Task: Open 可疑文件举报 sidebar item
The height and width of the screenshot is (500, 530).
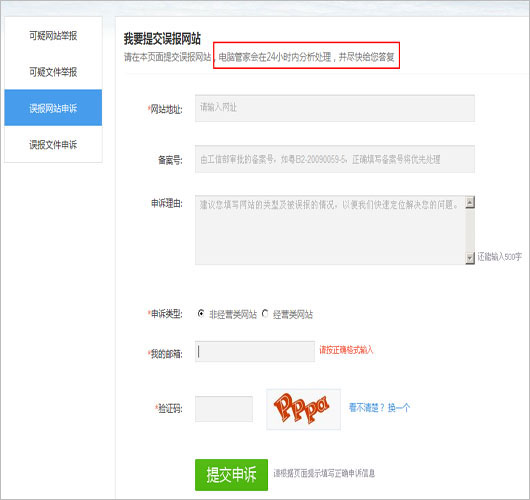Action: 53,72
